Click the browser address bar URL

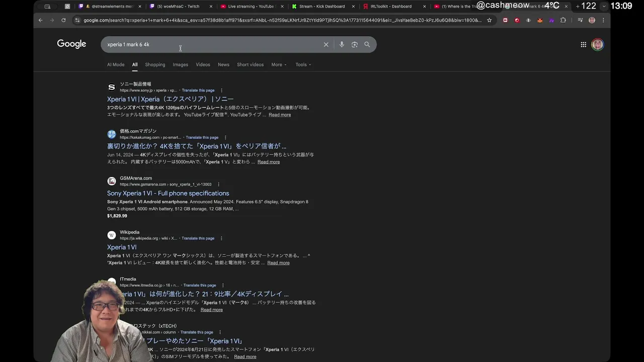(x=282, y=20)
